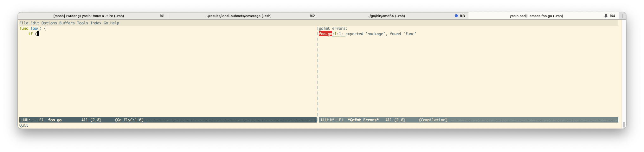Open the File menu in Emacs
644x152 pixels.
coord(24,23)
